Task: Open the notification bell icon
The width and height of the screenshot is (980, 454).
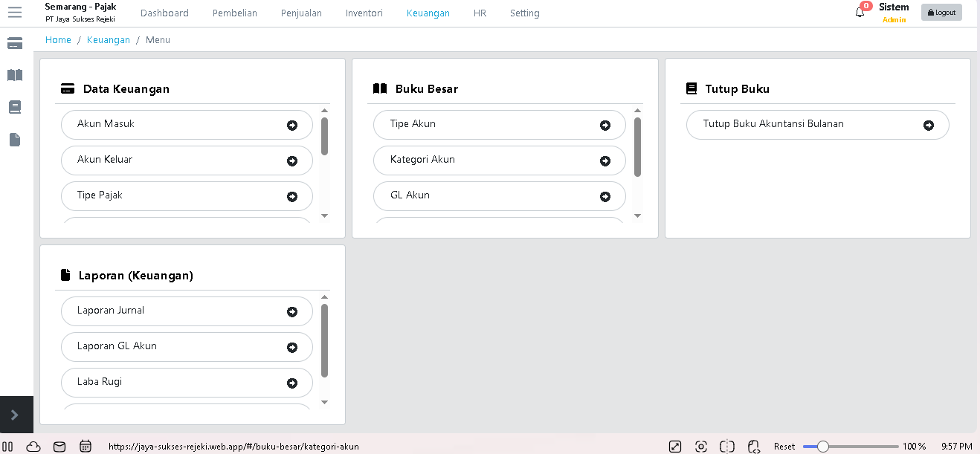Action: click(x=860, y=13)
